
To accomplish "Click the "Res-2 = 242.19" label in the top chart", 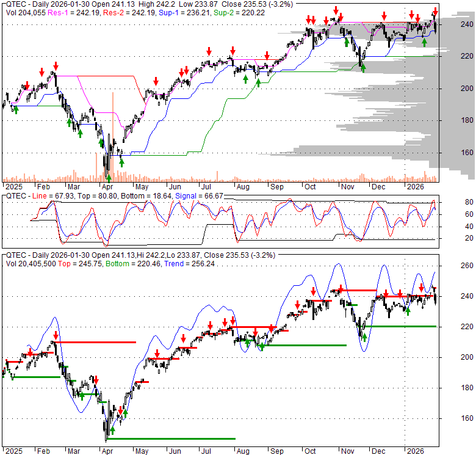I will click(129, 13).
